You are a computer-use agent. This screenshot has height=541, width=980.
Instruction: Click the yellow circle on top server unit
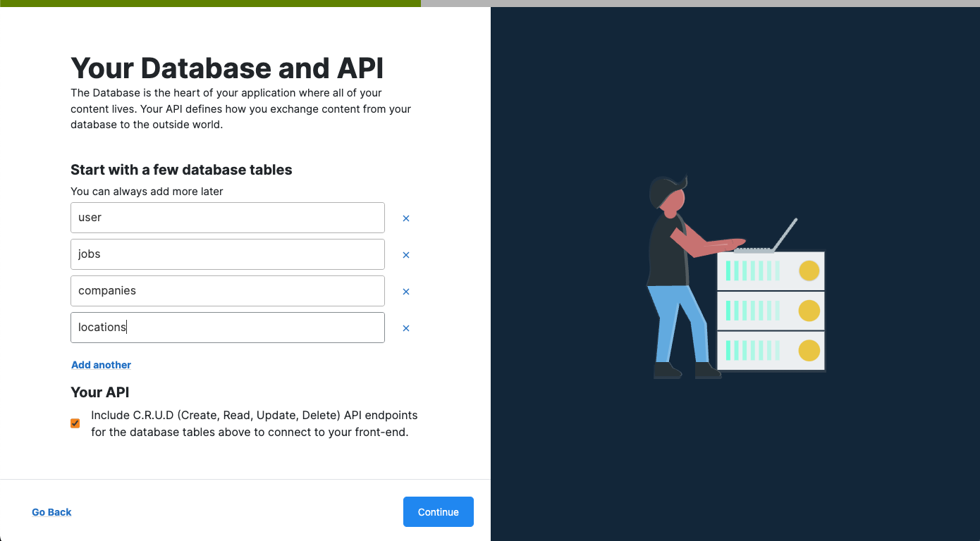point(809,270)
